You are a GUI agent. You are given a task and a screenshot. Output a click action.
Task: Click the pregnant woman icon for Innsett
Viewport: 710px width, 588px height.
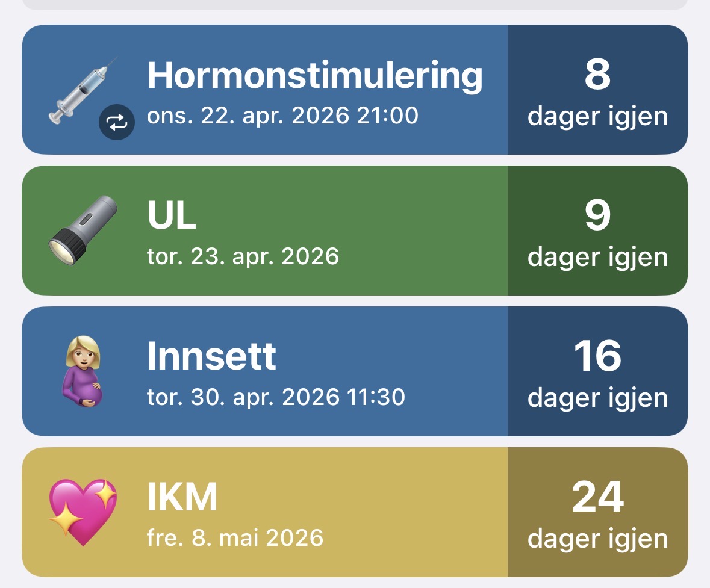(83, 371)
